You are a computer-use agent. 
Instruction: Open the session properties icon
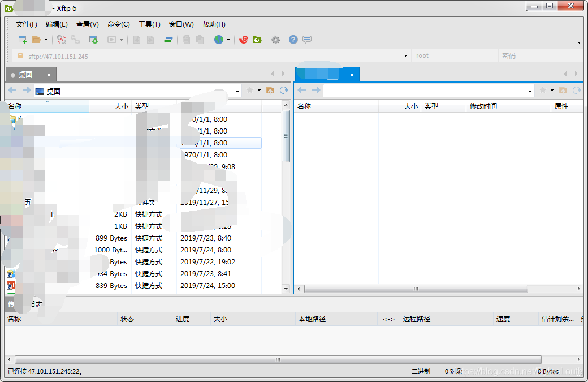(93, 40)
